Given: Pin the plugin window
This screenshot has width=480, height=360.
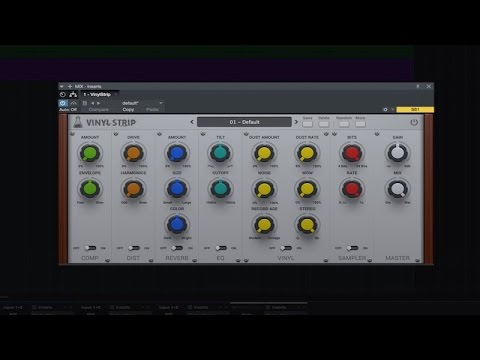Looking at the screenshot, I should click(x=418, y=86).
